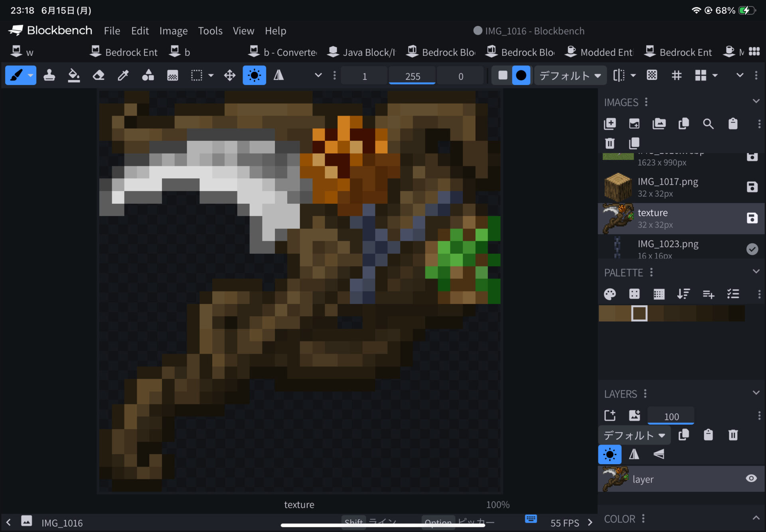
Task: Open the デフォルト blend mode dropdown in toolbar
Action: point(570,75)
